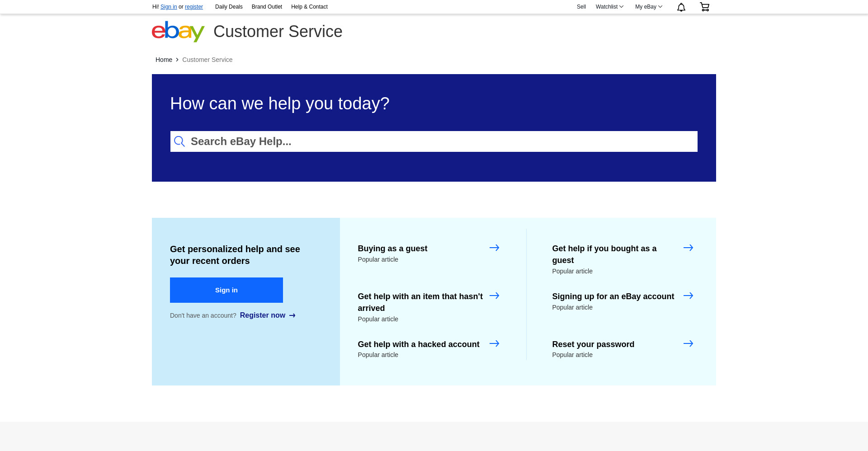868x451 pixels.
Task: Click the Customer Service breadcrumb text
Action: click(208, 60)
